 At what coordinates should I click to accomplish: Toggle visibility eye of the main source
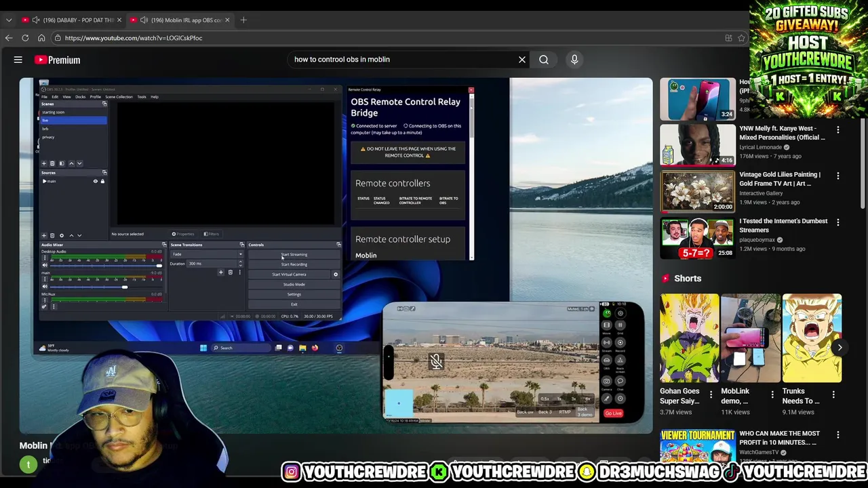pyautogui.click(x=95, y=181)
